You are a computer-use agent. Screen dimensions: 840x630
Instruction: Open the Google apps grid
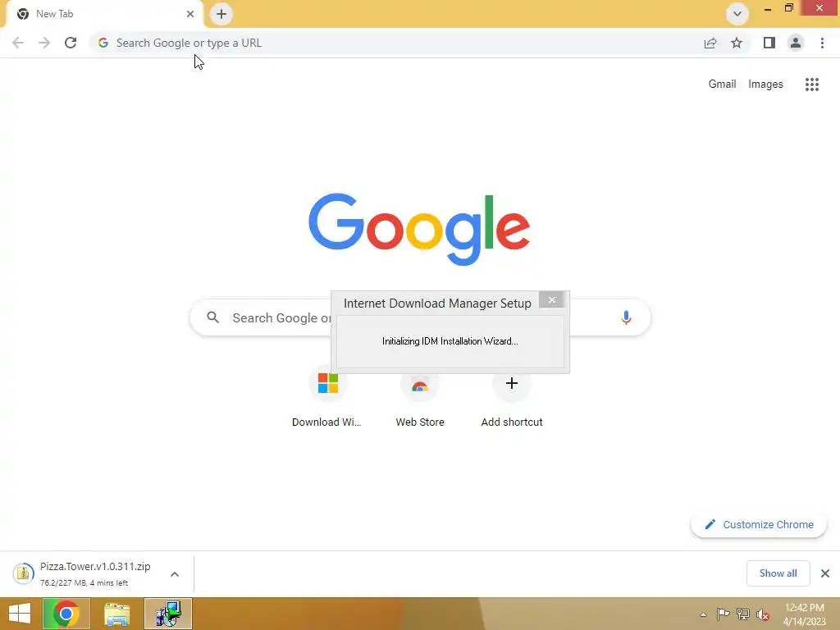pyautogui.click(x=812, y=84)
